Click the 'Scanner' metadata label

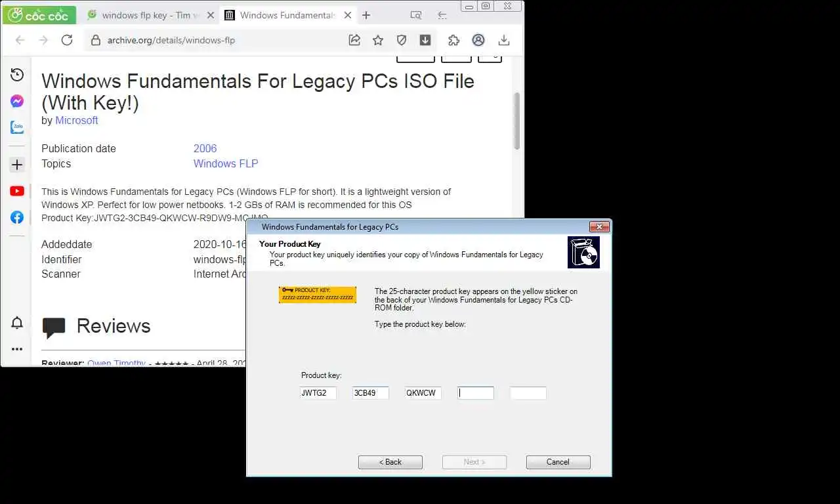pyautogui.click(x=61, y=274)
